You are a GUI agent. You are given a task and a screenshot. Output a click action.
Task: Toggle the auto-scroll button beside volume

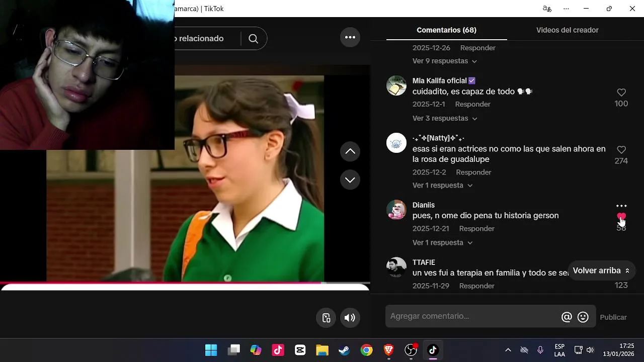pyautogui.click(x=326, y=318)
